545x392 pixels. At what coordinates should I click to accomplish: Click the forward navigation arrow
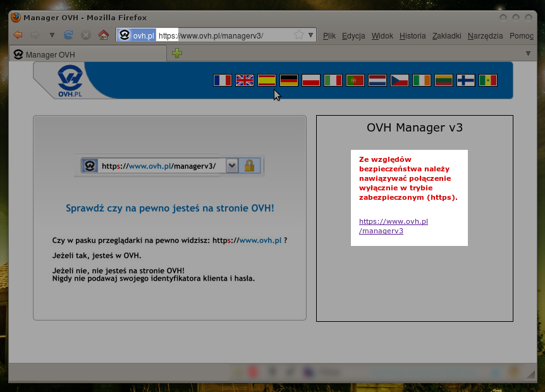pos(35,35)
